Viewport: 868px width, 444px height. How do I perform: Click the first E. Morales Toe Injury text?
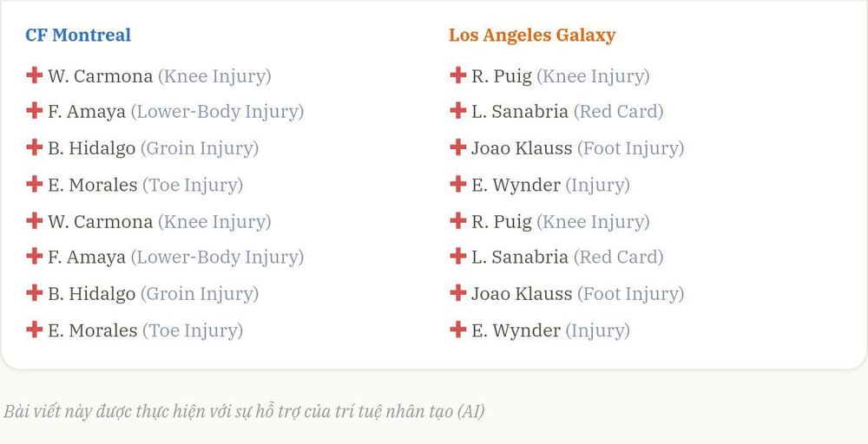(x=193, y=186)
